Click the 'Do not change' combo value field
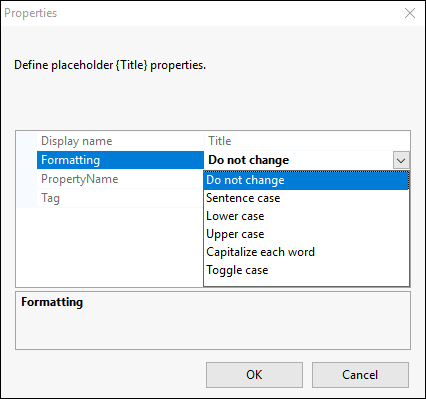Viewport: 426px width, 399px height. 299,160
